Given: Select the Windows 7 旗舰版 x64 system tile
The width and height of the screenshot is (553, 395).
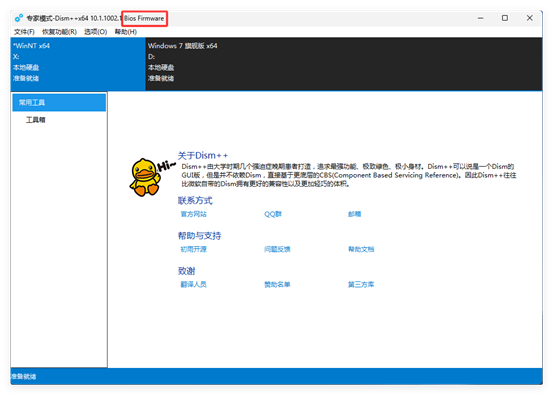Looking at the screenshot, I should tap(344, 64).
